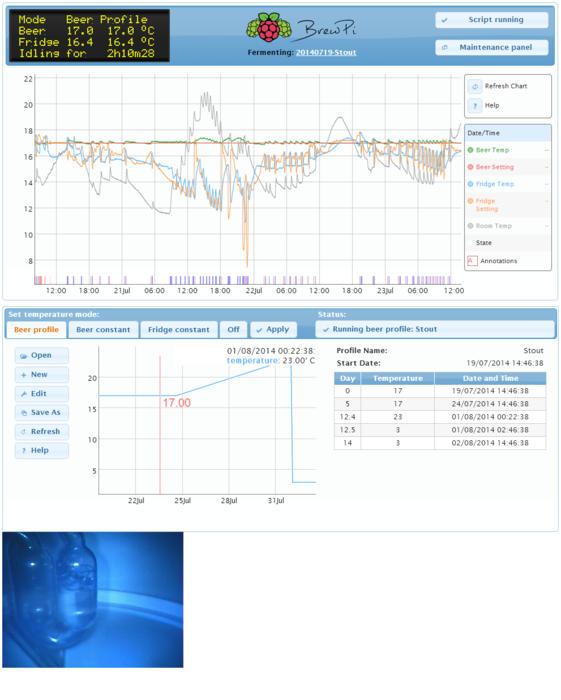
Task: Open profile Help
Action: tap(42, 450)
